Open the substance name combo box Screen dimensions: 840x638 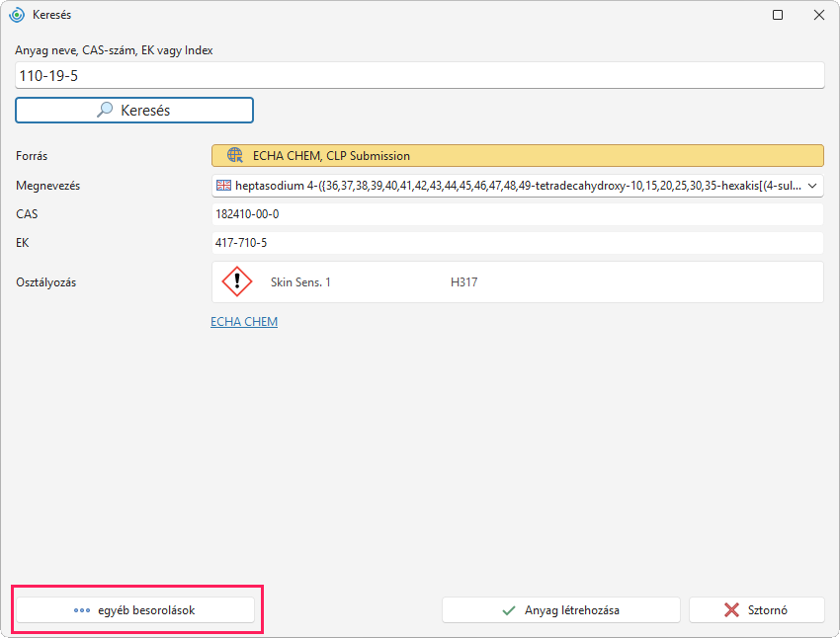click(518, 186)
